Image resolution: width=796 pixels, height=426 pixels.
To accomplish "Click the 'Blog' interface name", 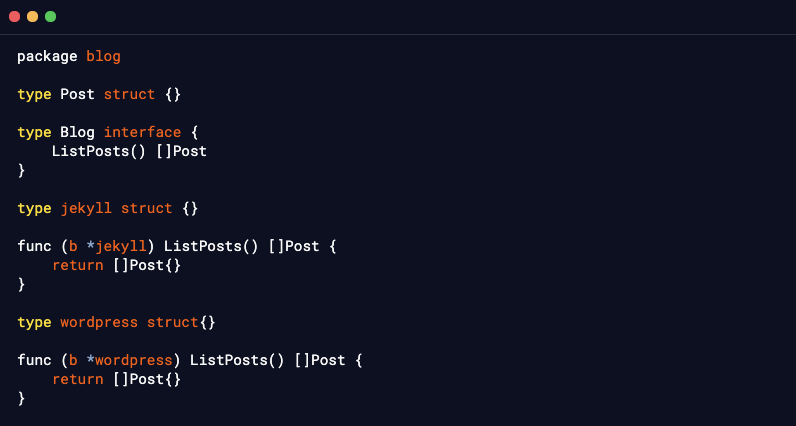I will [77, 132].
